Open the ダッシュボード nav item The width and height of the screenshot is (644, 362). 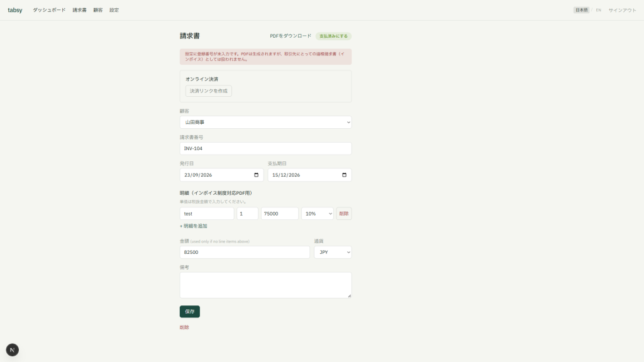pos(49,10)
